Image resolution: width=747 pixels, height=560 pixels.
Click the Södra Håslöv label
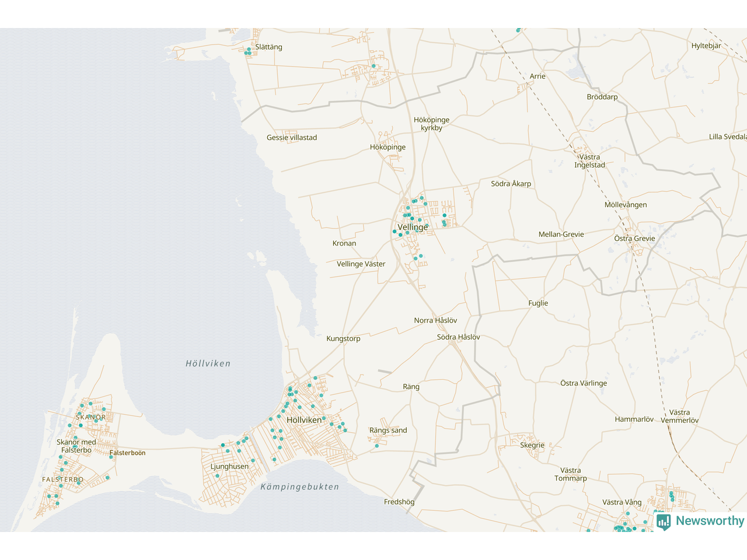click(458, 337)
